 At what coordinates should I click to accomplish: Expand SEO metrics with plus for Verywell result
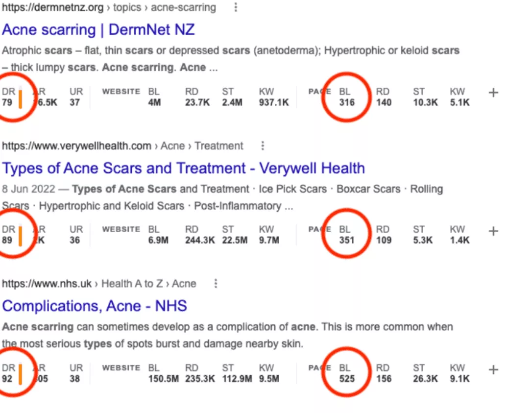pos(493,231)
